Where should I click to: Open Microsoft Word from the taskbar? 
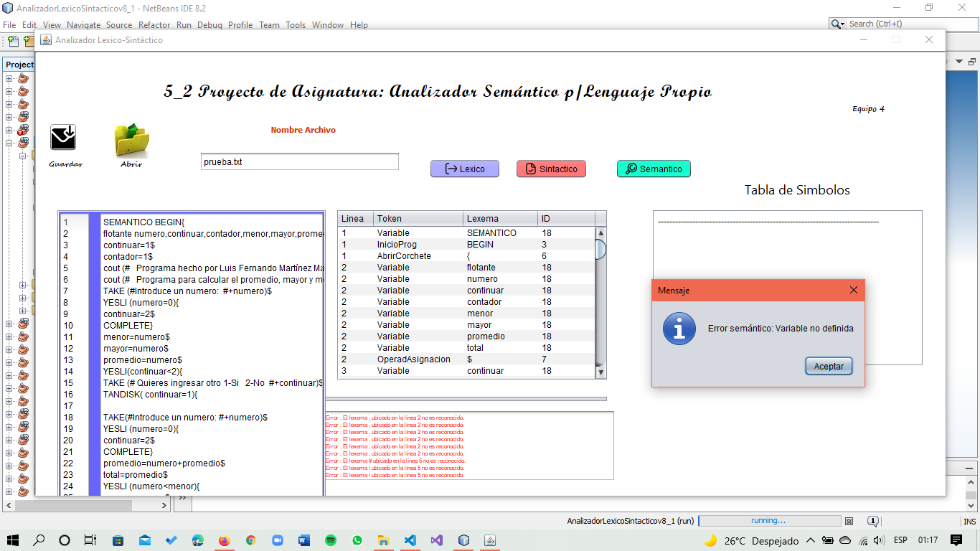[303, 540]
